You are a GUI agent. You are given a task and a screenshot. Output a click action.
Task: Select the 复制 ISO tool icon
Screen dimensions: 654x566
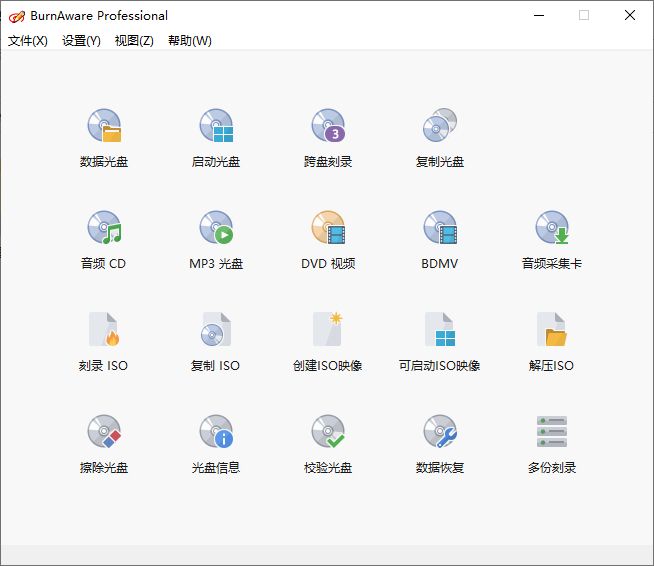pyautogui.click(x=216, y=329)
